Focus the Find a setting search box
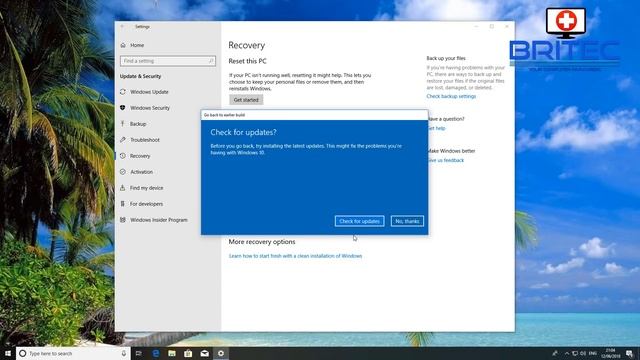 click(167, 61)
